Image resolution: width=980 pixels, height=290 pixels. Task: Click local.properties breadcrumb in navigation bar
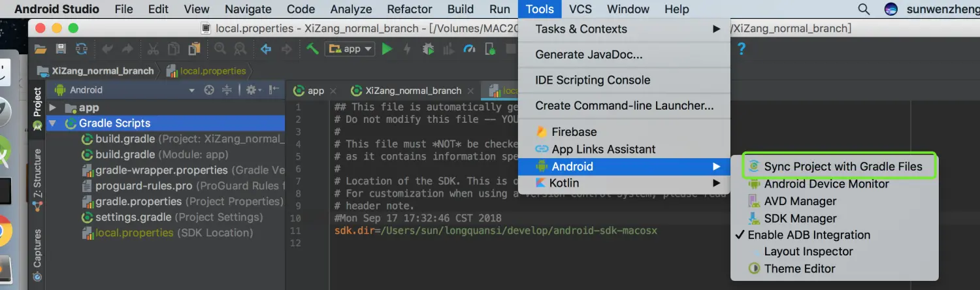206,71
